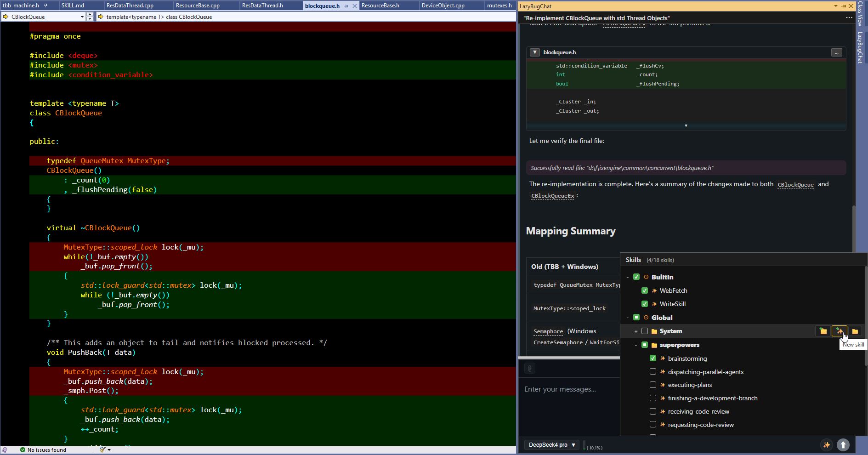Collapse the Global skills group
The height and width of the screenshot is (455, 868).
coord(628,318)
